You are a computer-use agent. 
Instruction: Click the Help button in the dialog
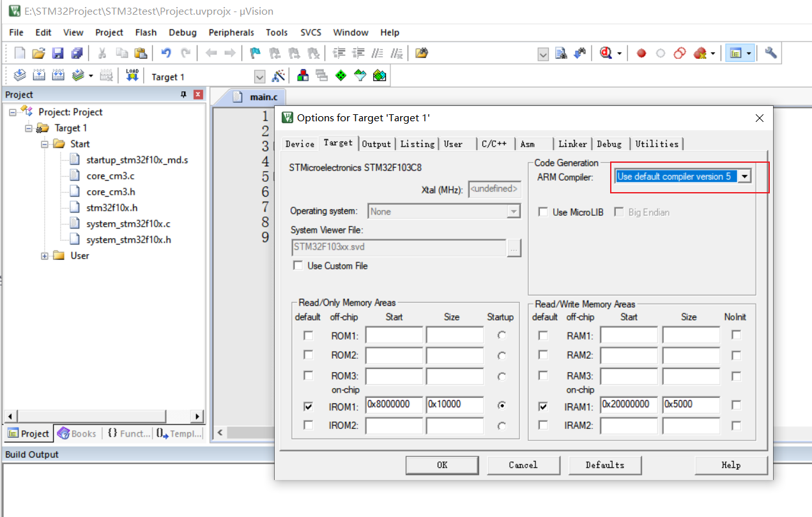[731, 465]
